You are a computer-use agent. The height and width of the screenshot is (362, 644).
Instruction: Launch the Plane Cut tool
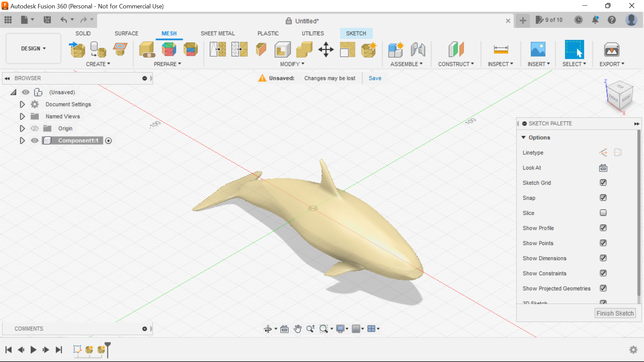[x=261, y=49]
